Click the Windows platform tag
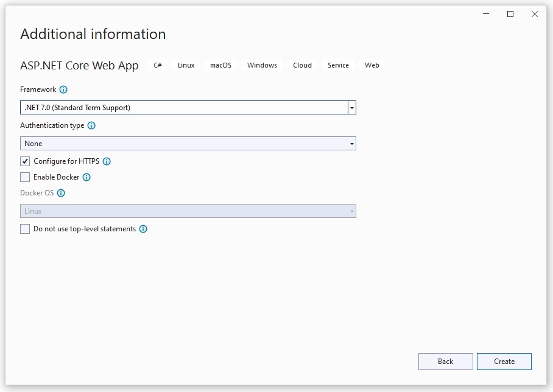This screenshot has width=553, height=392. [262, 65]
